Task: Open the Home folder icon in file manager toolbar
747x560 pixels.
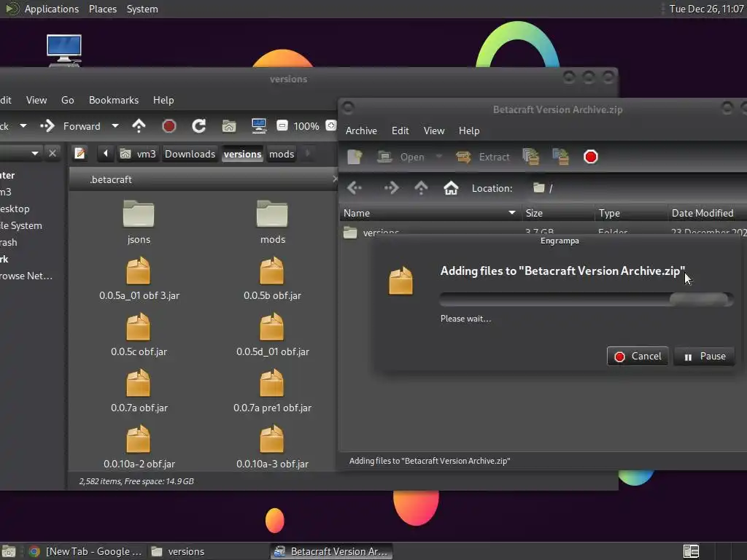Action: (229, 126)
